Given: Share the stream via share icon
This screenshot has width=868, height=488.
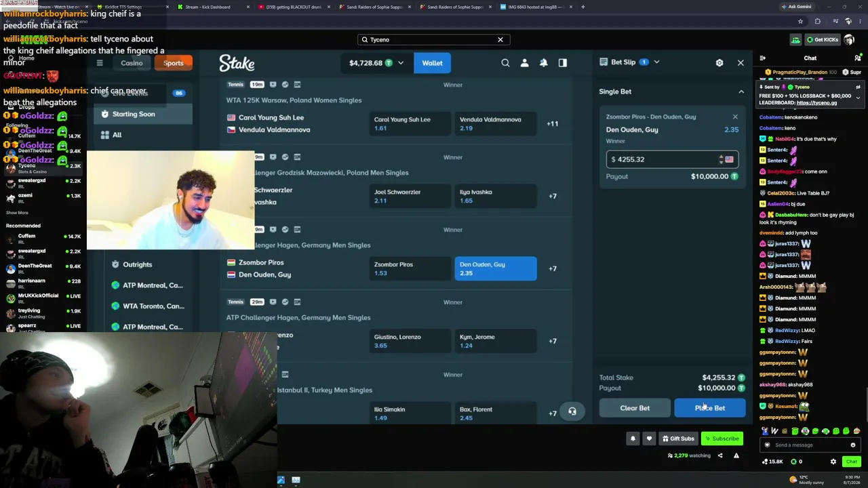Looking at the screenshot, I should 720,455.
